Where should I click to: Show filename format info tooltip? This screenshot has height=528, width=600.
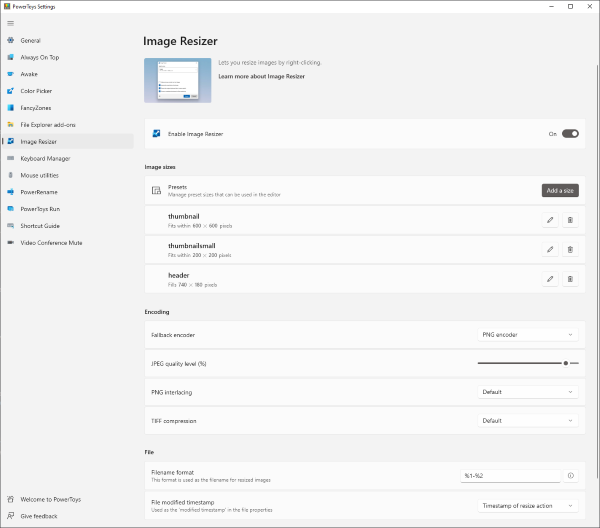pyautogui.click(x=571, y=476)
